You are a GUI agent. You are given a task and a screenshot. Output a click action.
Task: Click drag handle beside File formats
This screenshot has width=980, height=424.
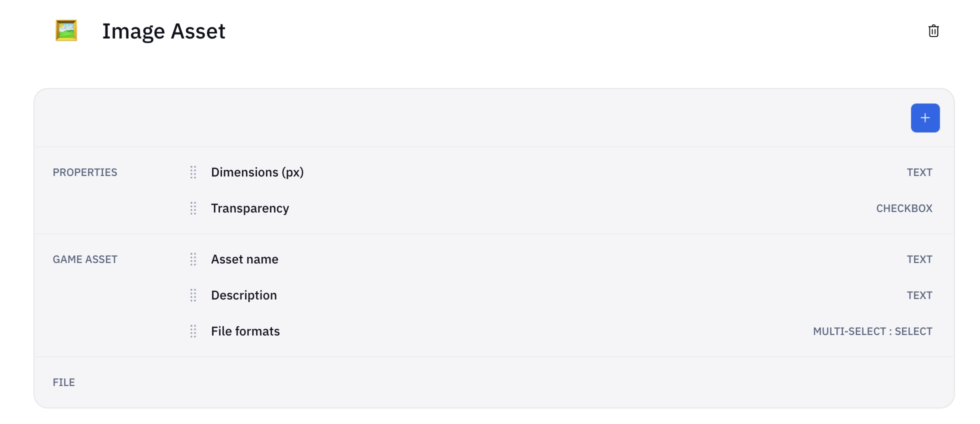193,331
